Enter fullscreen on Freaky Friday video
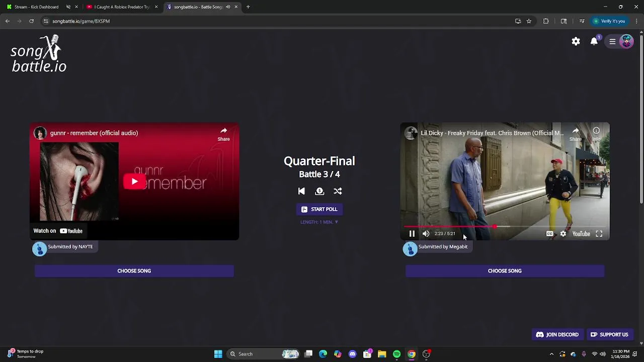The height and width of the screenshot is (362, 644). (x=599, y=234)
